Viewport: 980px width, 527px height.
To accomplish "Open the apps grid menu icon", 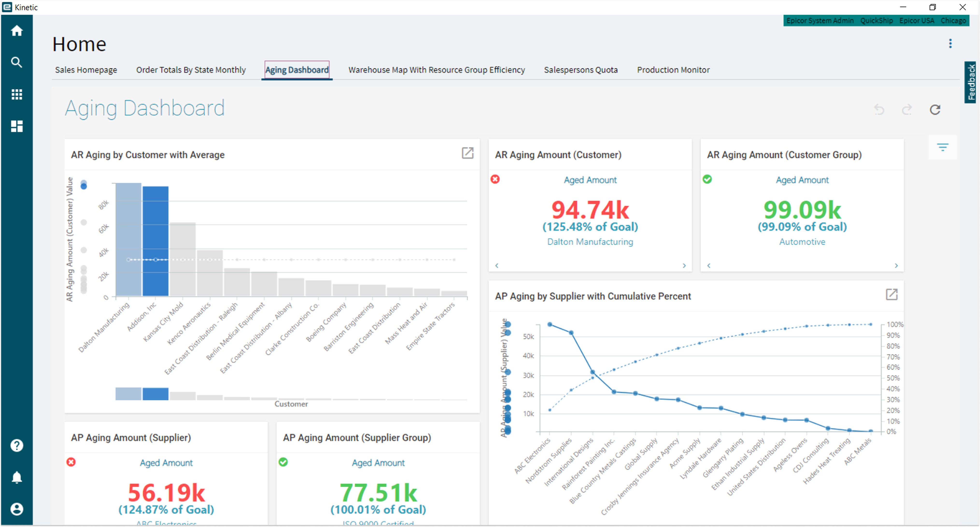I will click(x=16, y=94).
